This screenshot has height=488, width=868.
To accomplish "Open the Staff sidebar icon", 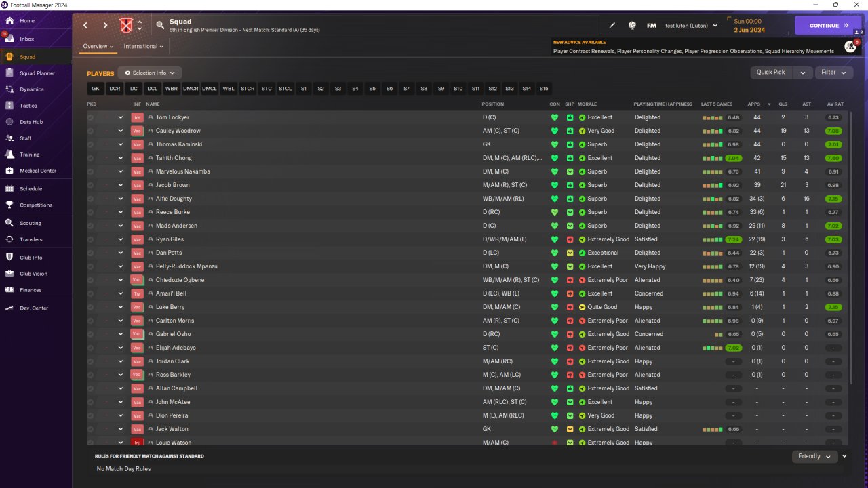I will pos(9,138).
